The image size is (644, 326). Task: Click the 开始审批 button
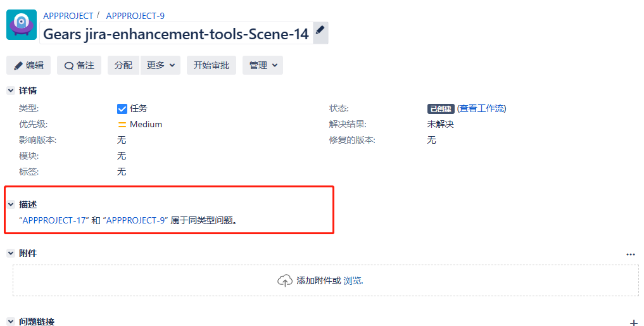click(x=211, y=65)
